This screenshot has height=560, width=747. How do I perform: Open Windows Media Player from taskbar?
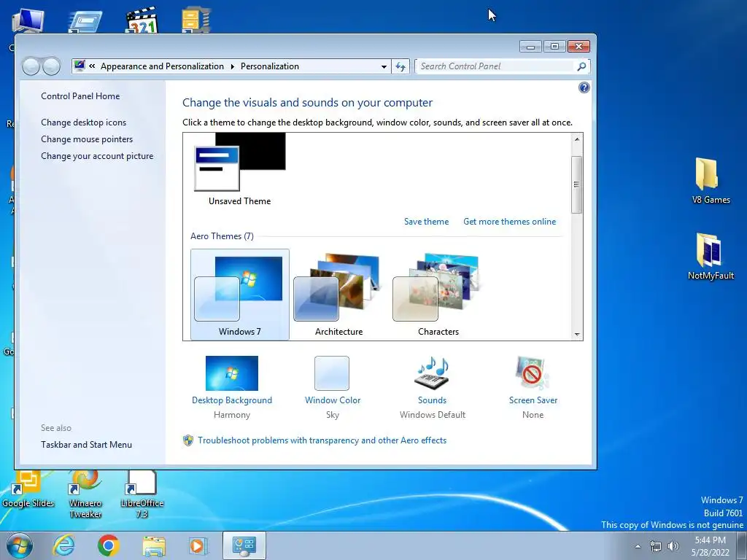[x=198, y=545]
